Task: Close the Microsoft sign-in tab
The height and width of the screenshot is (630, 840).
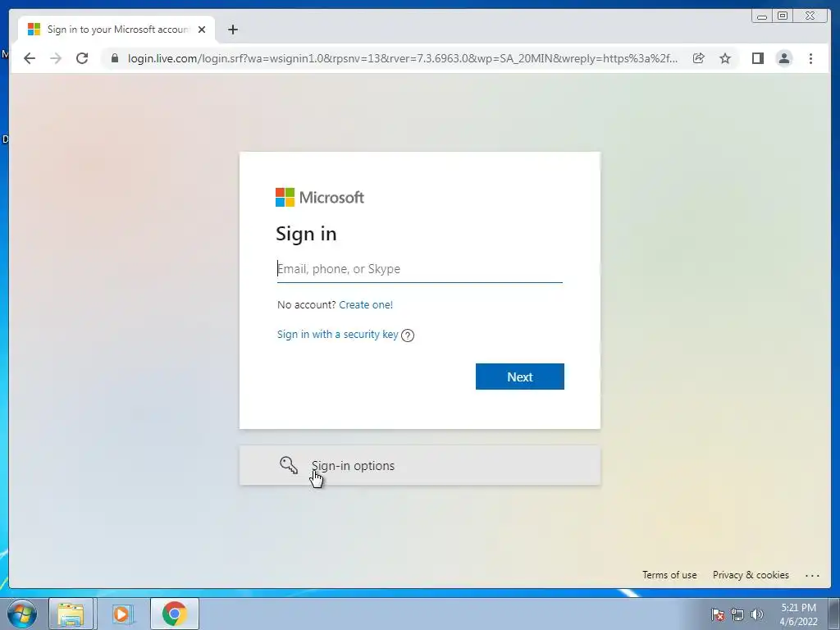Action: (202, 30)
